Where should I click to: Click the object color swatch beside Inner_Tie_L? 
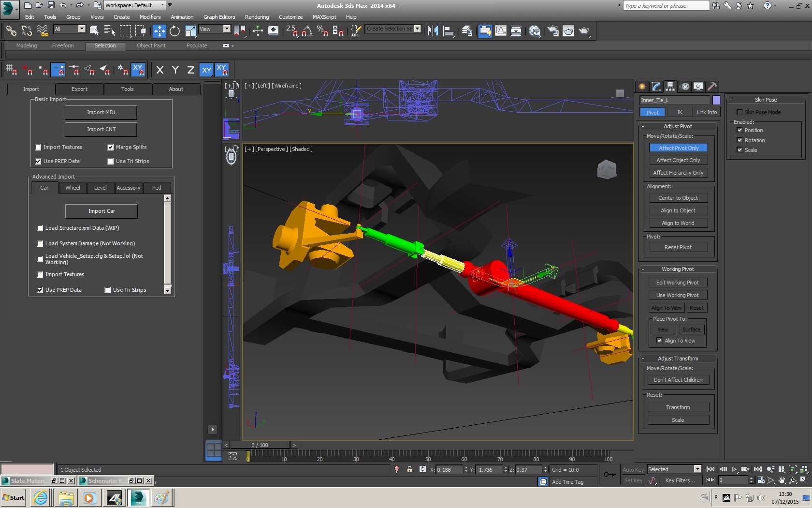(716, 100)
